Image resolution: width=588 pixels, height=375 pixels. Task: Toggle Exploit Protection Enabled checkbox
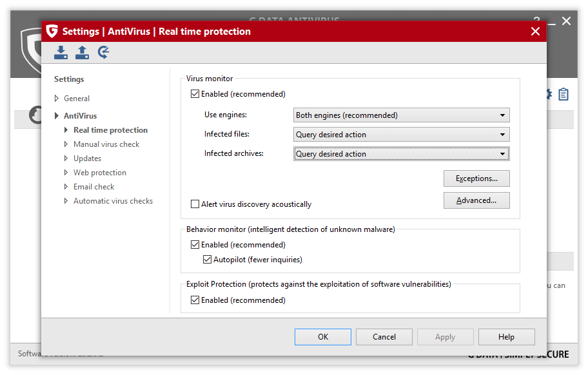pyautogui.click(x=195, y=300)
